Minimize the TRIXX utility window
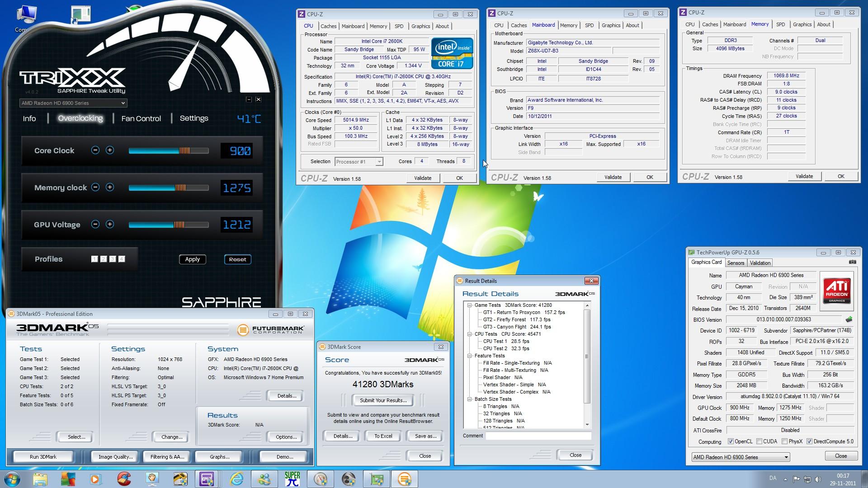 (249, 99)
